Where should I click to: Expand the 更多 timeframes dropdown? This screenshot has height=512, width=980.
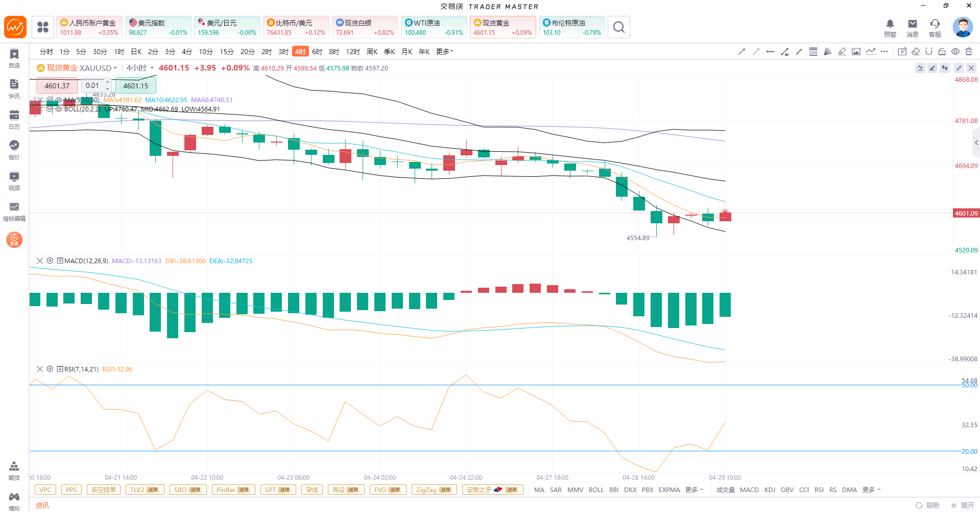pyautogui.click(x=444, y=52)
